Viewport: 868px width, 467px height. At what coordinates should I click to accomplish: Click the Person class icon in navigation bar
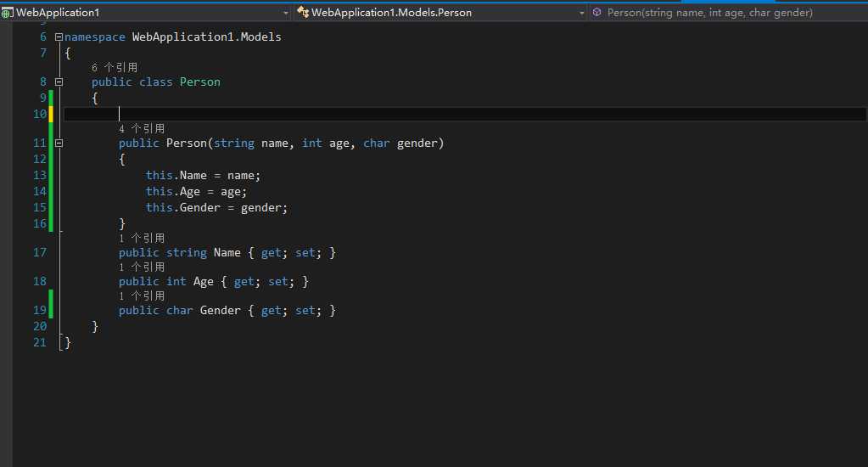[303, 12]
